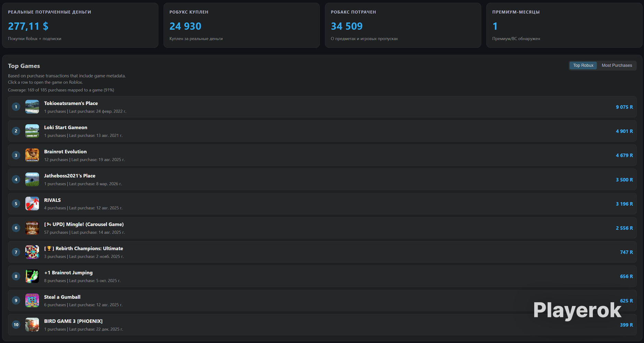Click the Jatheboss2021's Place thumbnail icon
The image size is (644, 343).
click(32, 179)
